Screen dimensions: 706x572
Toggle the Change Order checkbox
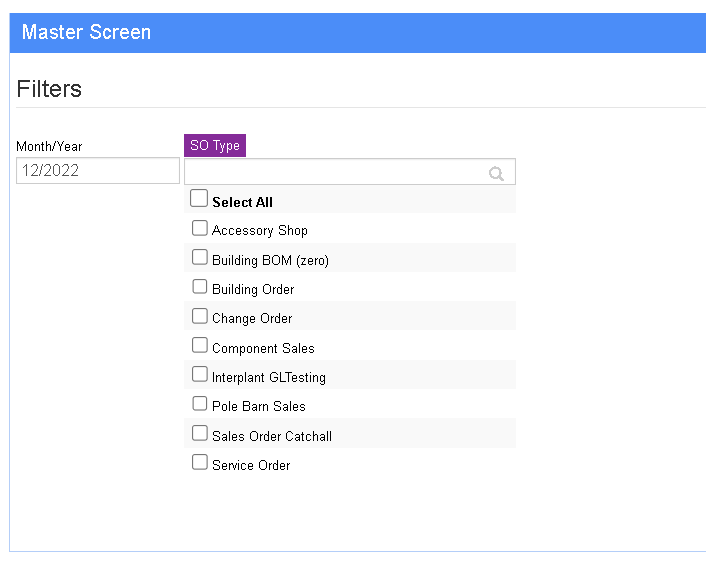[x=199, y=316]
